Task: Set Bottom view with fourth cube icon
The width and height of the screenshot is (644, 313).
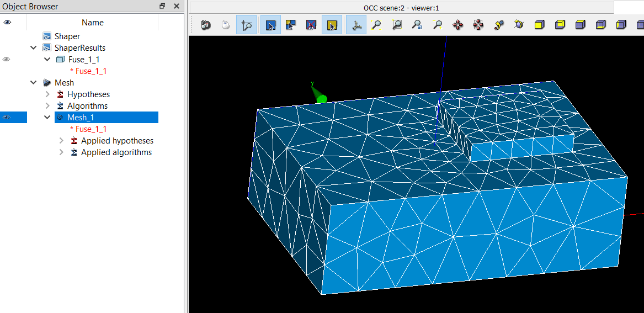Action: tap(600, 25)
